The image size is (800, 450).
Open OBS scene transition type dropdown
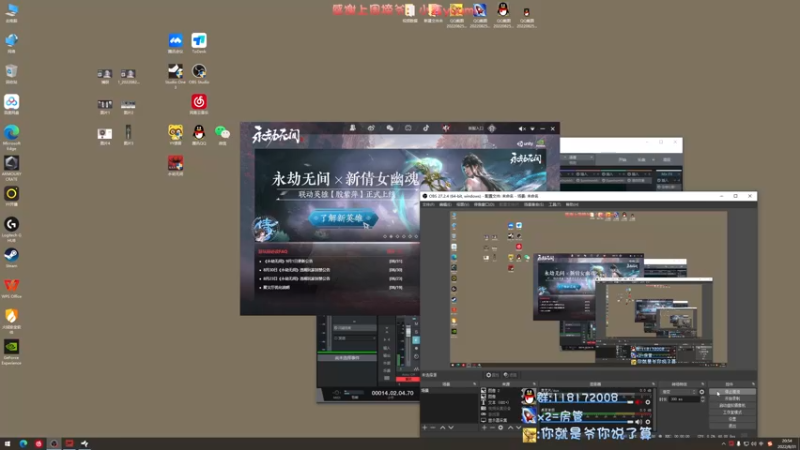(678, 392)
